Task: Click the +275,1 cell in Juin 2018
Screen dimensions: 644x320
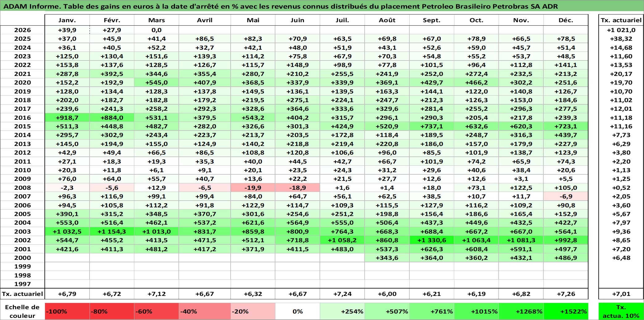Action: [x=298, y=100]
